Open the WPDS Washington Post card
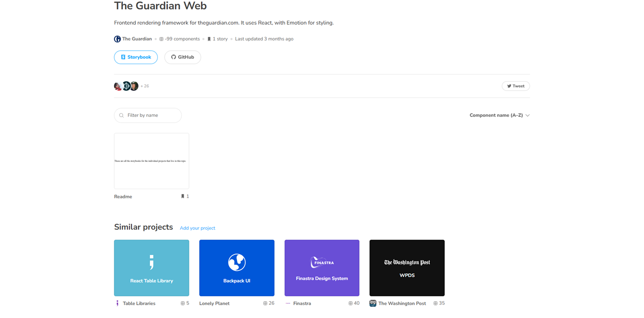 point(407,268)
